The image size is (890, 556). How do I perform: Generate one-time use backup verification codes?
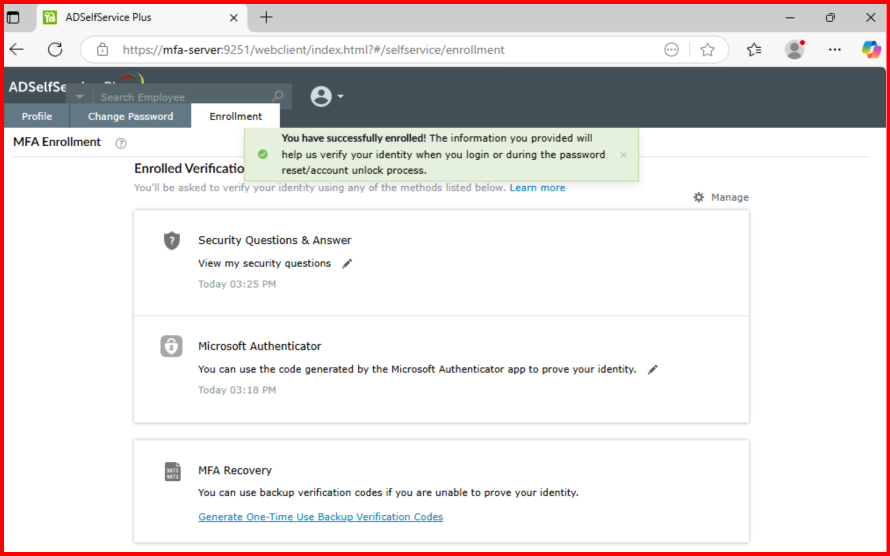point(320,517)
